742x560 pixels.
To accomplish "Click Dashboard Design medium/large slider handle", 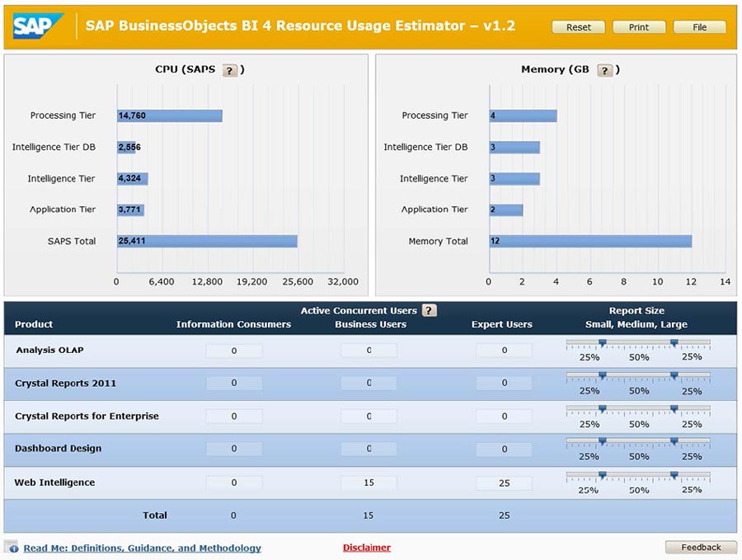I will (674, 442).
